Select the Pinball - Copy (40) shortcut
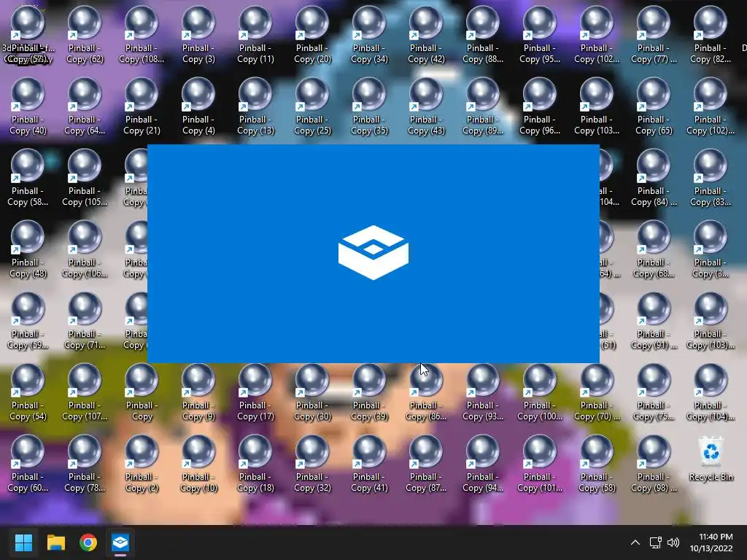The height and width of the screenshot is (560, 747). click(x=28, y=106)
